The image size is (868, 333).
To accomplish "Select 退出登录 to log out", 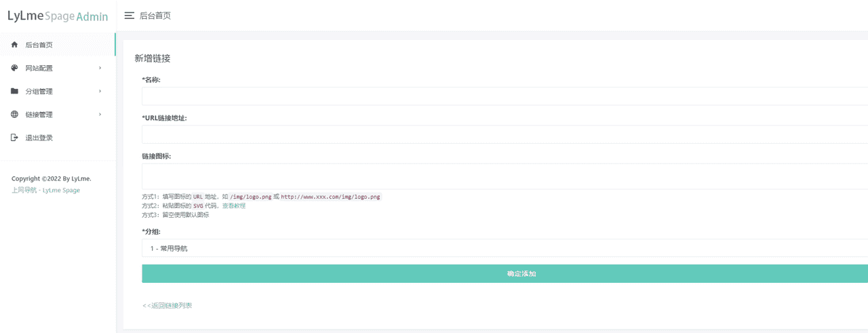I will [58, 138].
